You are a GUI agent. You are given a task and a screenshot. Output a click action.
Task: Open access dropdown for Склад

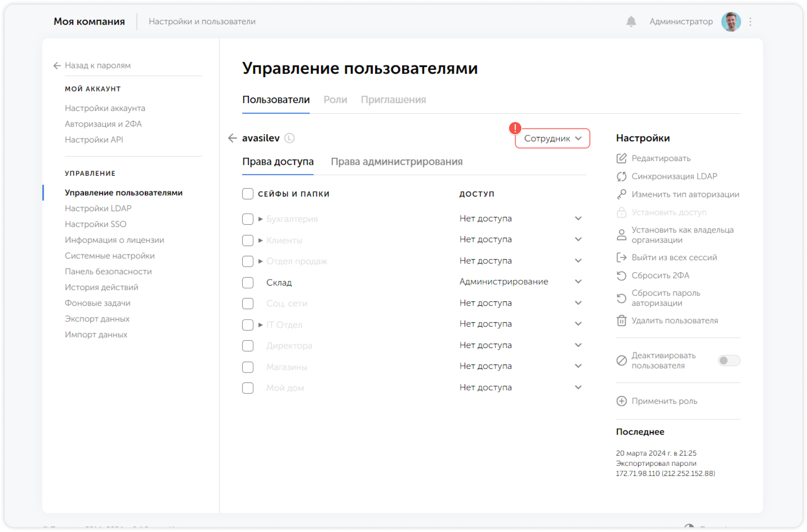[x=578, y=281]
